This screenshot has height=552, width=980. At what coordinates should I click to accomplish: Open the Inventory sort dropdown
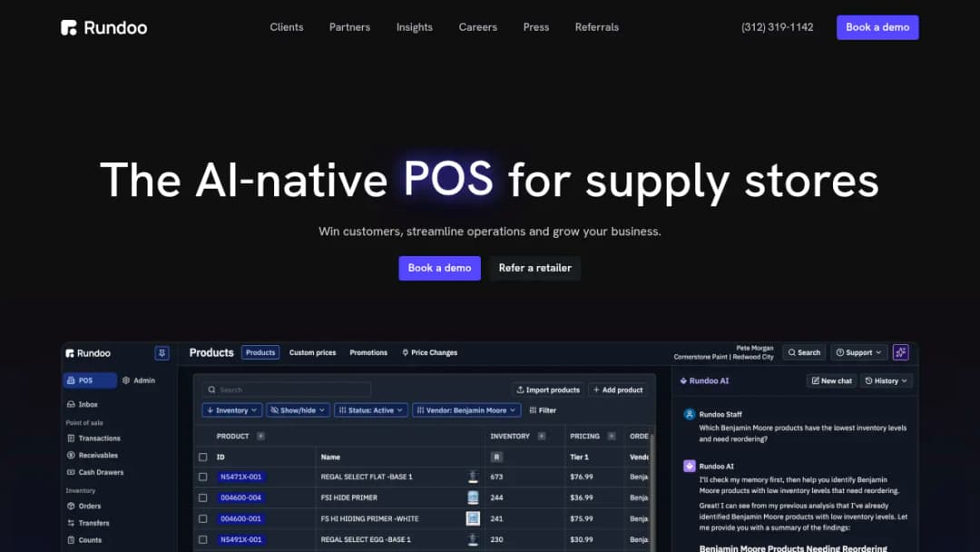(232, 410)
